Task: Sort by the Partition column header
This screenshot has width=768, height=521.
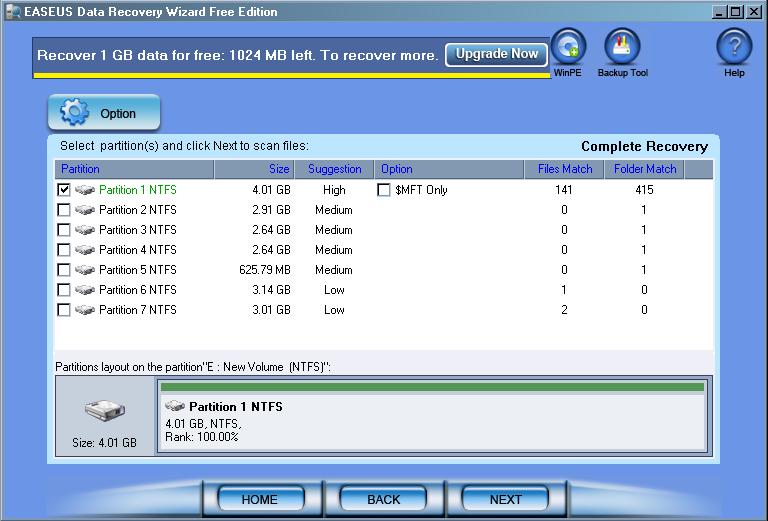Action: [x=134, y=169]
